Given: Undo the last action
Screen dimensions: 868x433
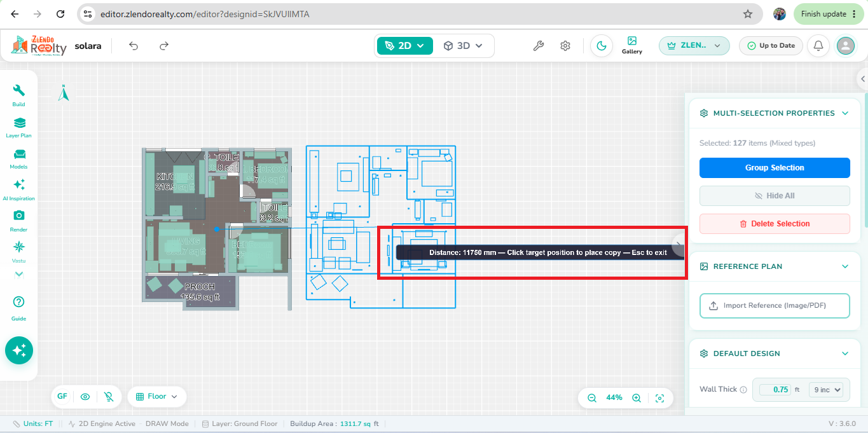Looking at the screenshot, I should pyautogui.click(x=134, y=46).
